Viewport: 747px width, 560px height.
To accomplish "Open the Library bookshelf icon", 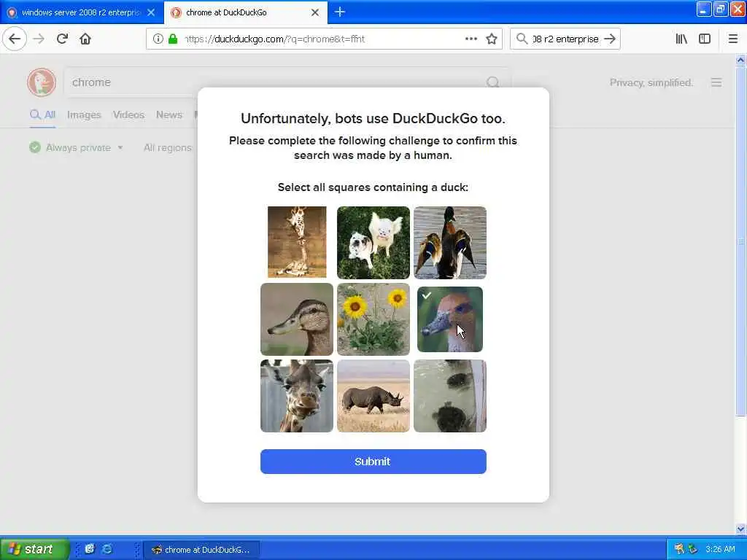I will tap(681, 39).
